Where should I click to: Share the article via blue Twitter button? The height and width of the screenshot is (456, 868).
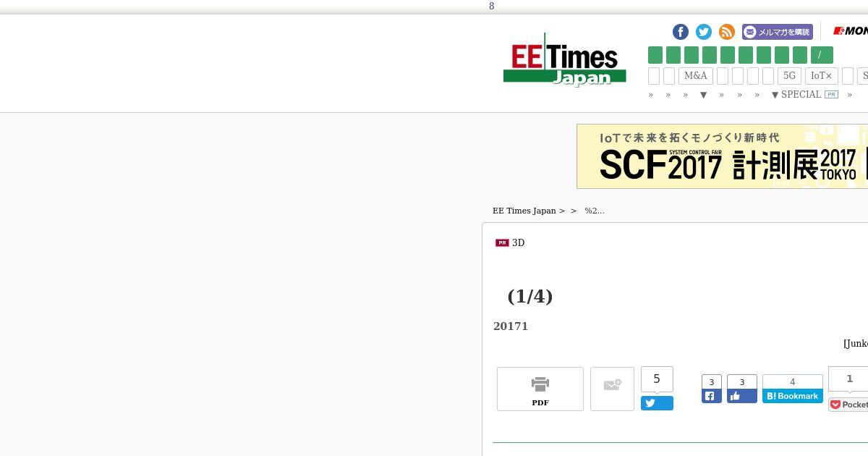[657, 403]
